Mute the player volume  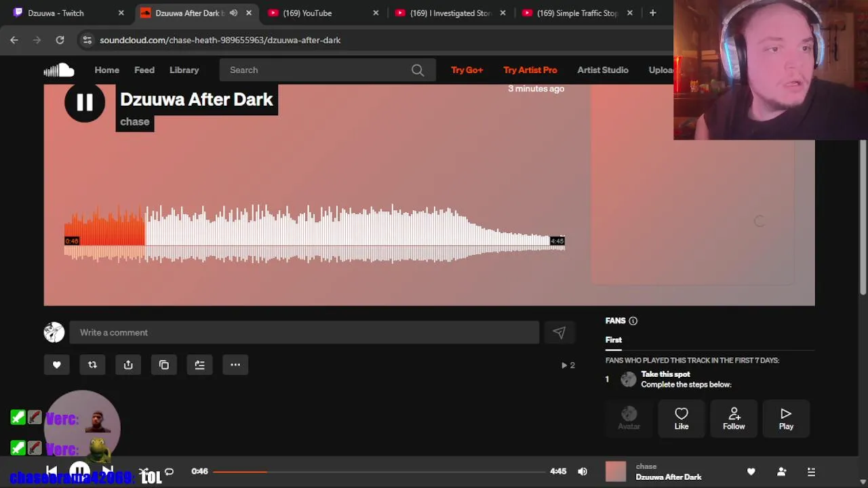(583, 472)
